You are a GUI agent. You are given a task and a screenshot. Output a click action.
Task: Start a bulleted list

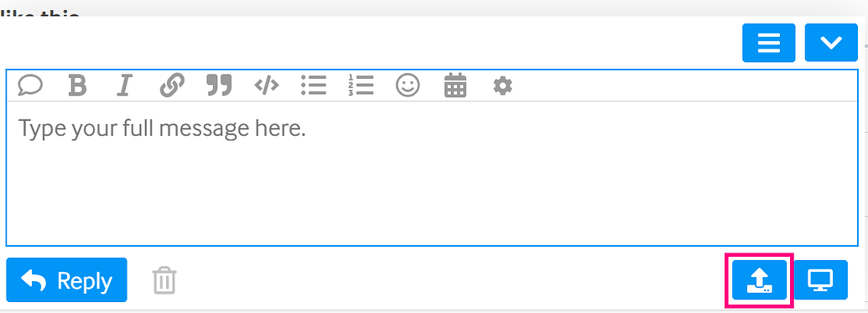(314, 86)
